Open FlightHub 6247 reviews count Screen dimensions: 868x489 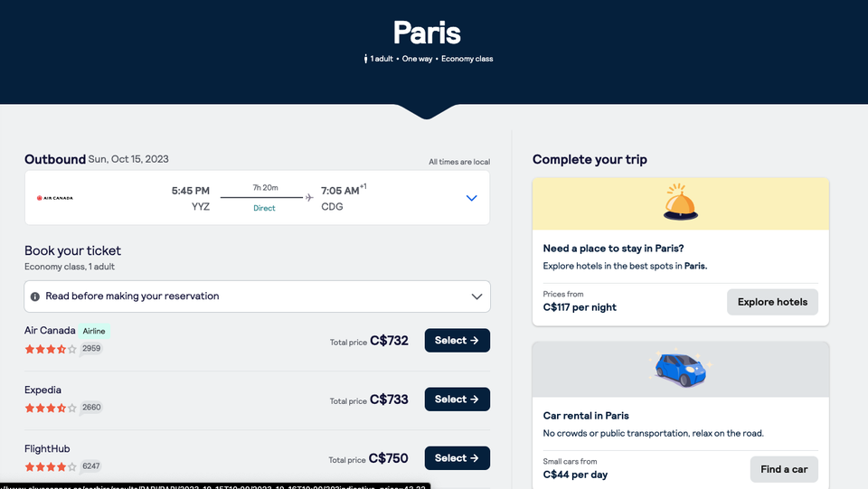tap(91, 466)
